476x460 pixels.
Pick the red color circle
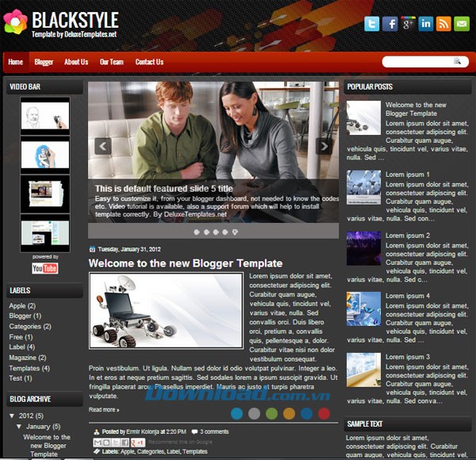pos(324,413)
